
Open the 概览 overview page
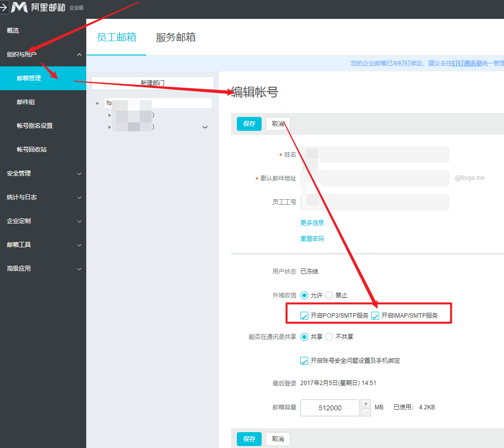13,31
